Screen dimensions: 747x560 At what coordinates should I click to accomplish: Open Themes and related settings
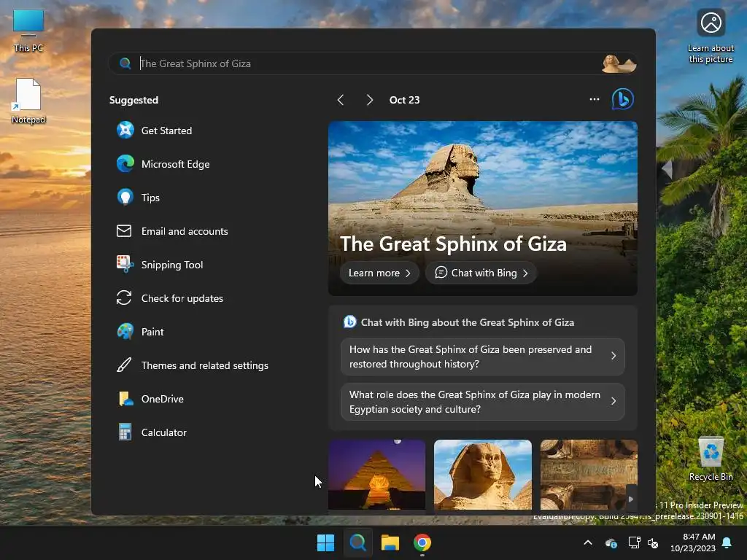point(193,365)
